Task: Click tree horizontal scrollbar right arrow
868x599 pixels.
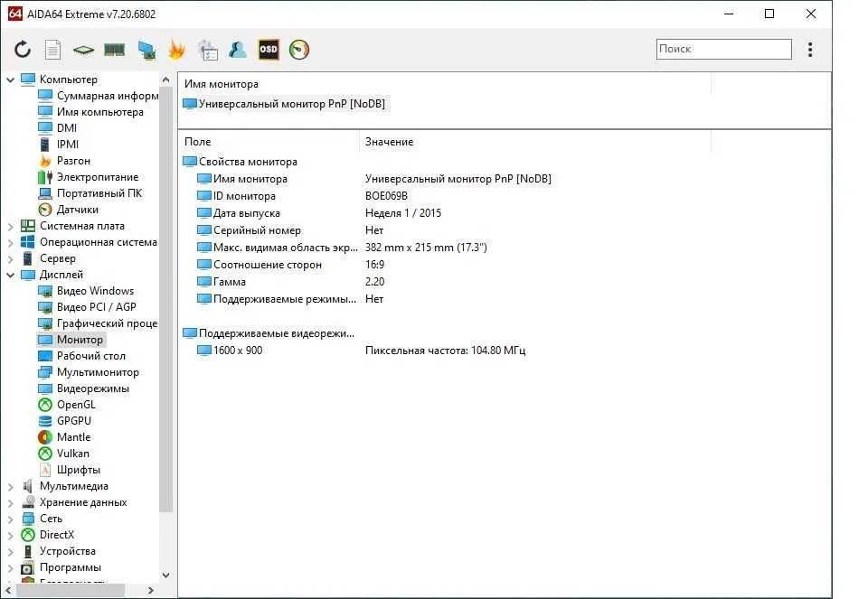Action: click(x=151, y=591)
